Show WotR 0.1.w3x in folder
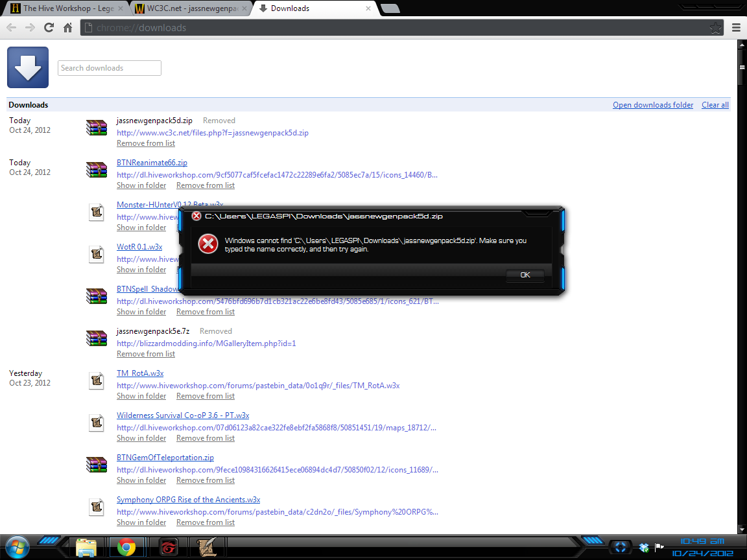The height and width of the screenshot is (560, 747). [141, 270]
